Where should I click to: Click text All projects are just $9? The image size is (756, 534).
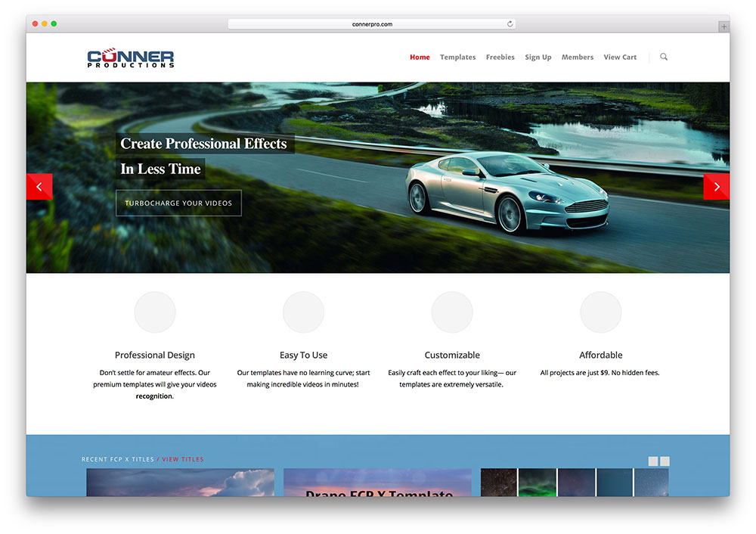click(575, 373)
